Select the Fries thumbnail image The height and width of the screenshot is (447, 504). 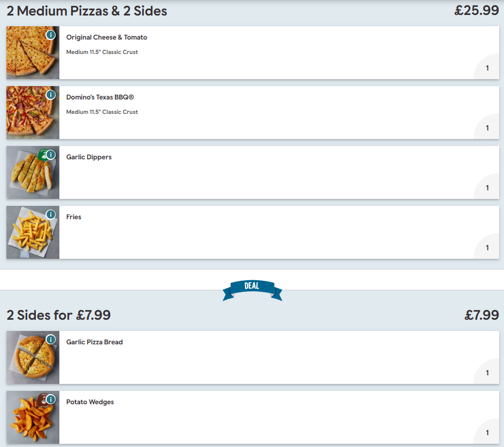[33, 233]
